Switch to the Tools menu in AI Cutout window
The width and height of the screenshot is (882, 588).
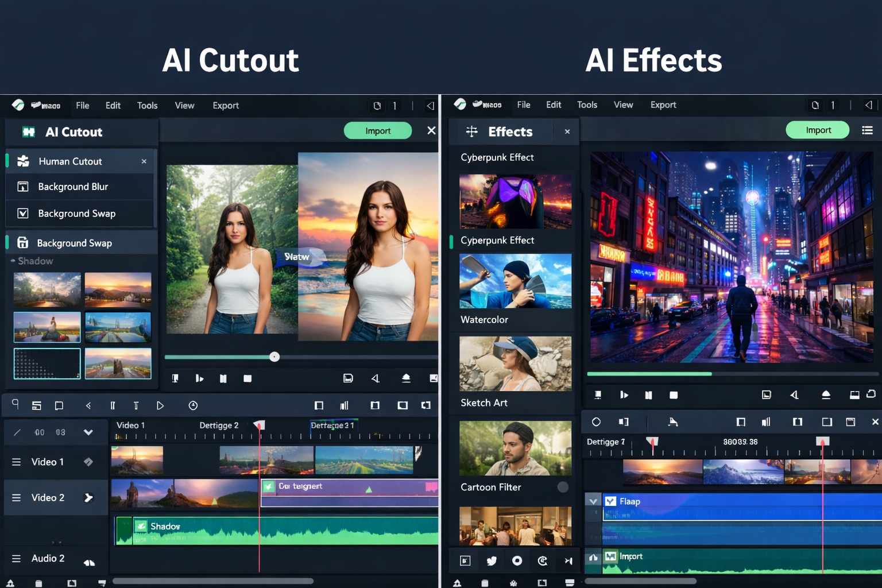pos(147,105)
